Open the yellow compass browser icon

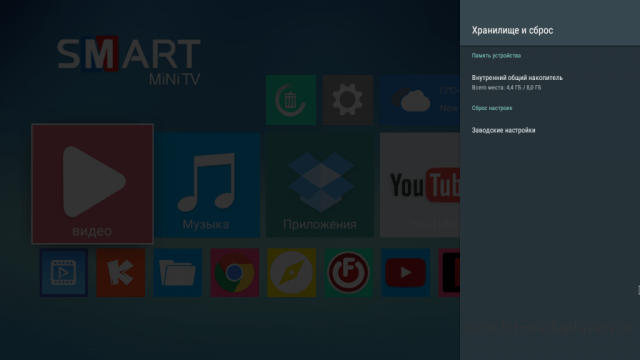point(291,273)
